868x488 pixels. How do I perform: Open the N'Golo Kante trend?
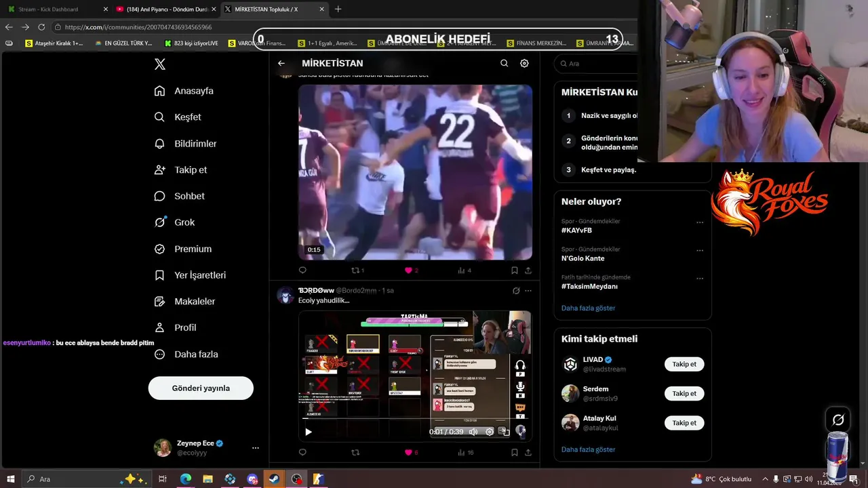[x=583, y=258]
